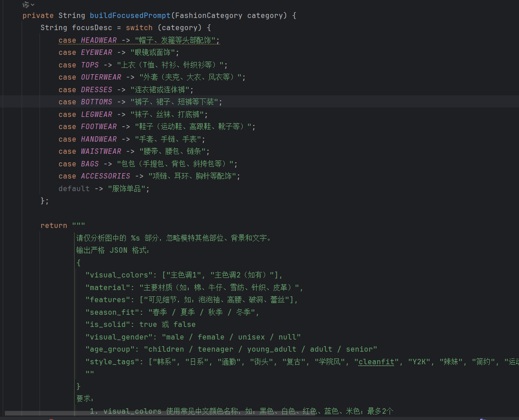This screenshot has width=519, height=420.
Task: Click the switch keyword
Action: pos(139,28)
